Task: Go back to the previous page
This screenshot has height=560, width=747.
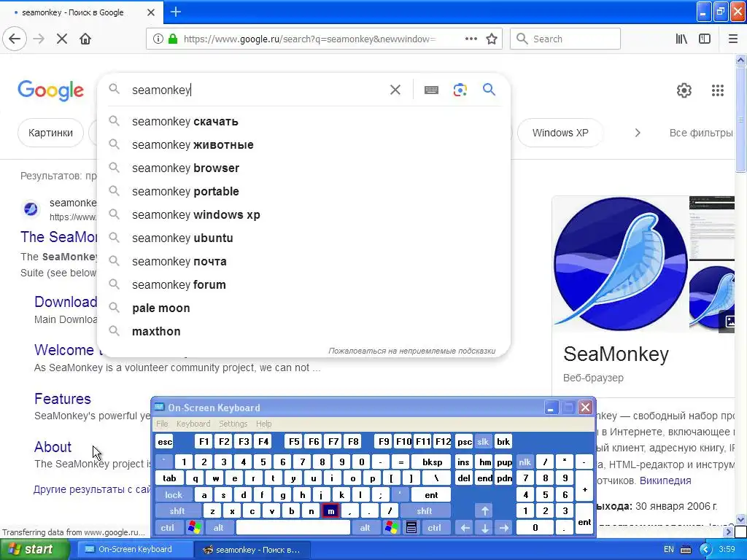Action: 15,39
